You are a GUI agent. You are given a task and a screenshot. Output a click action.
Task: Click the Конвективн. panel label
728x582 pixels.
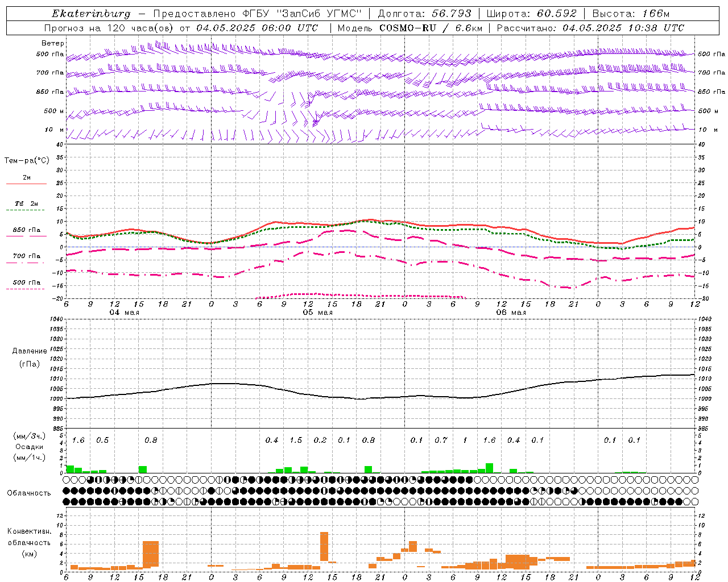point(29,531)
